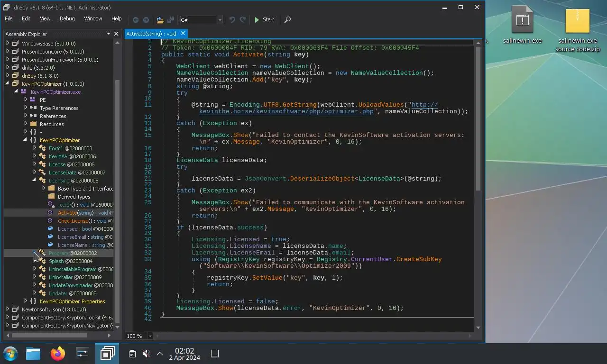The image size is (607, 364).
Task: Open the Edit menu
Action: click(x=26, y=18)
